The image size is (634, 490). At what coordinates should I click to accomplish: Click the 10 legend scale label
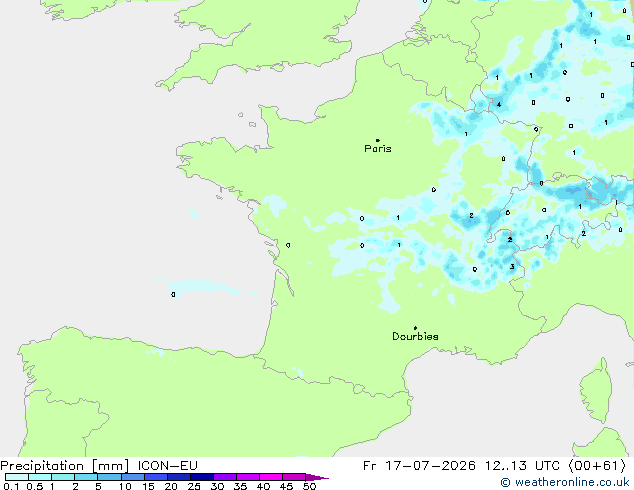(125, 486)
